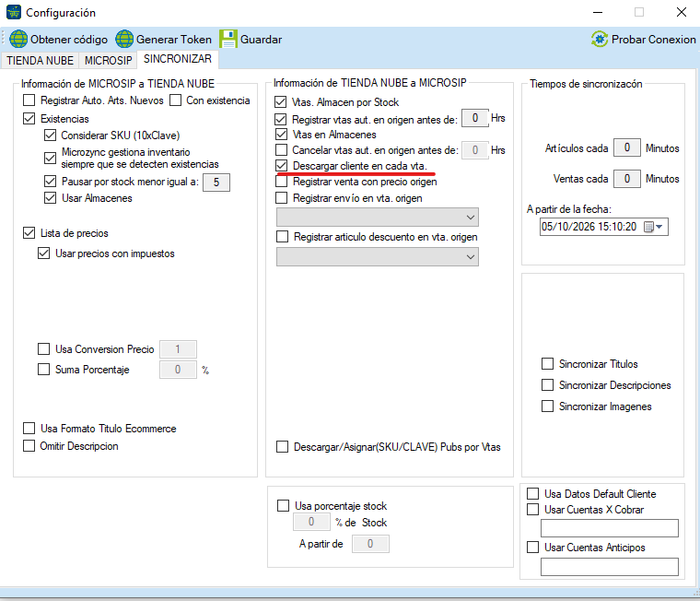This screenshot has height=601, width=700.
Task: Toggle Vtas. Almacen por Stock checkbox
Action: pyautogui.click(x=280, y=102)
